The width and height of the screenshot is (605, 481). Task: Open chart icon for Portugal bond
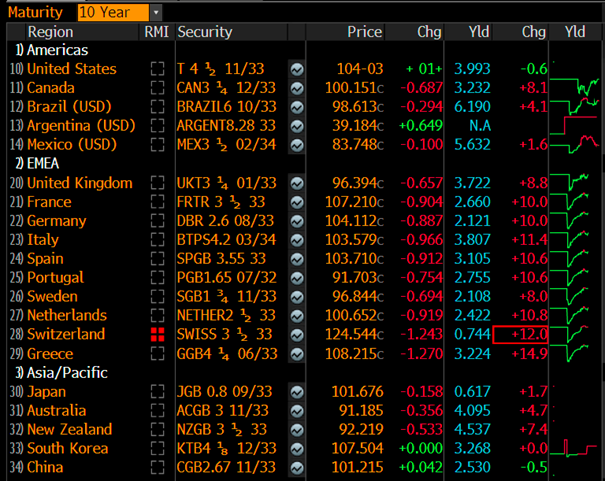pyautogui.click(x=297, y=278)
